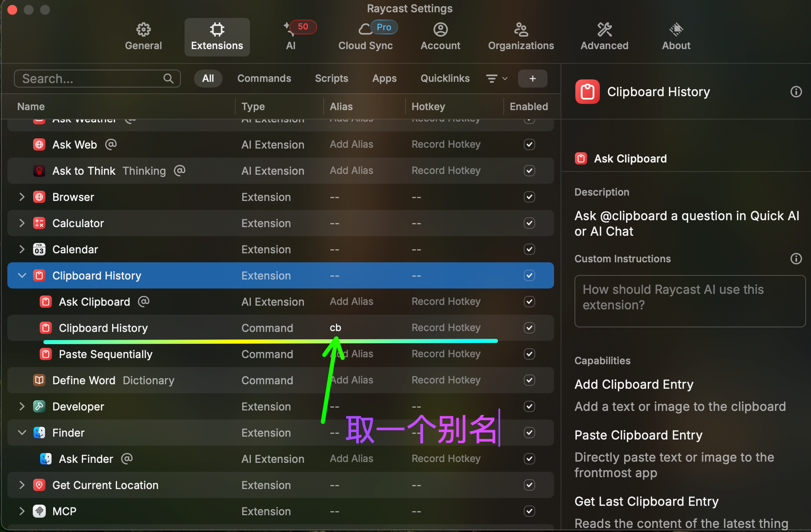This screenshot has height=532, width=811.
Task: Open the filter options dropdown
Action: tap(496, 79)
